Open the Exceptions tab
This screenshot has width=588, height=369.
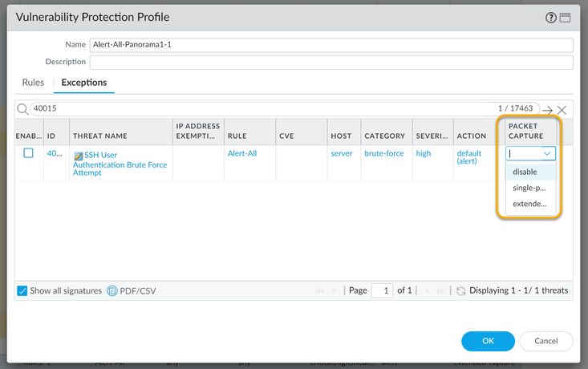click(x=84, y=82)
